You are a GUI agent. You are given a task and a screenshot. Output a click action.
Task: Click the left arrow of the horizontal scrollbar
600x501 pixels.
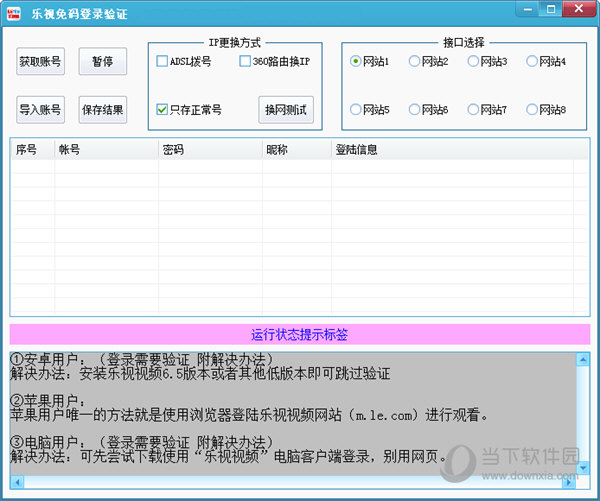pos(17,482)
